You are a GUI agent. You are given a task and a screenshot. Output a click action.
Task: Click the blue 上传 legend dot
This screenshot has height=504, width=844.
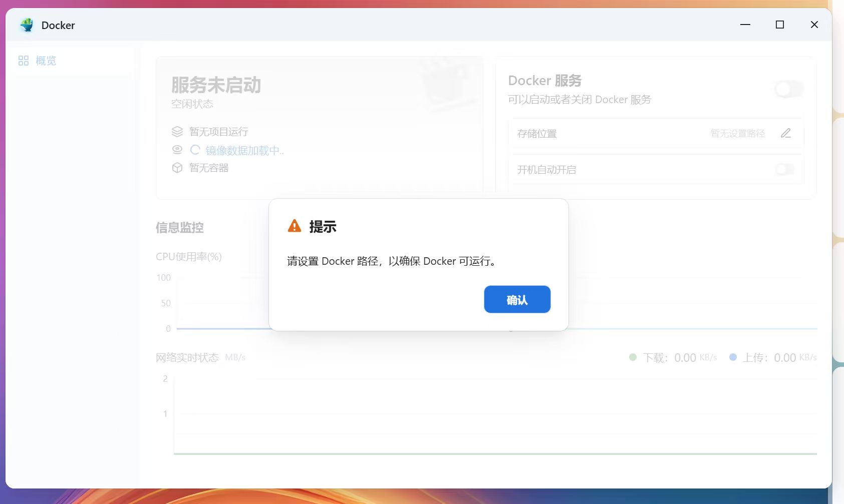coord(733,357)
